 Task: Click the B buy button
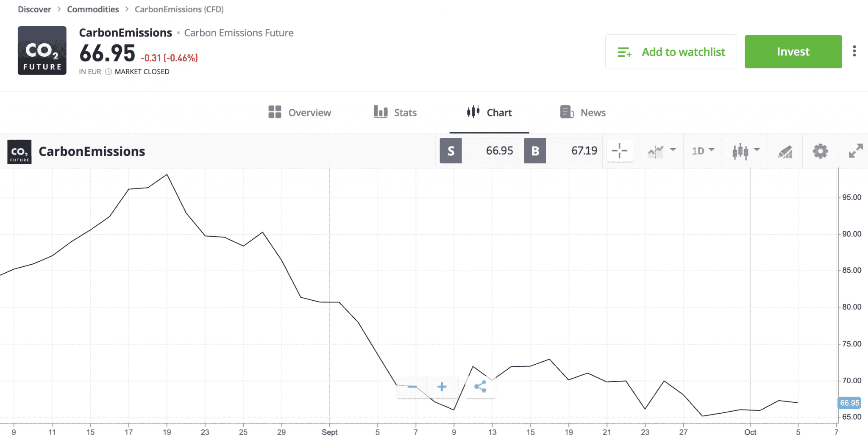tap(535, 151)
